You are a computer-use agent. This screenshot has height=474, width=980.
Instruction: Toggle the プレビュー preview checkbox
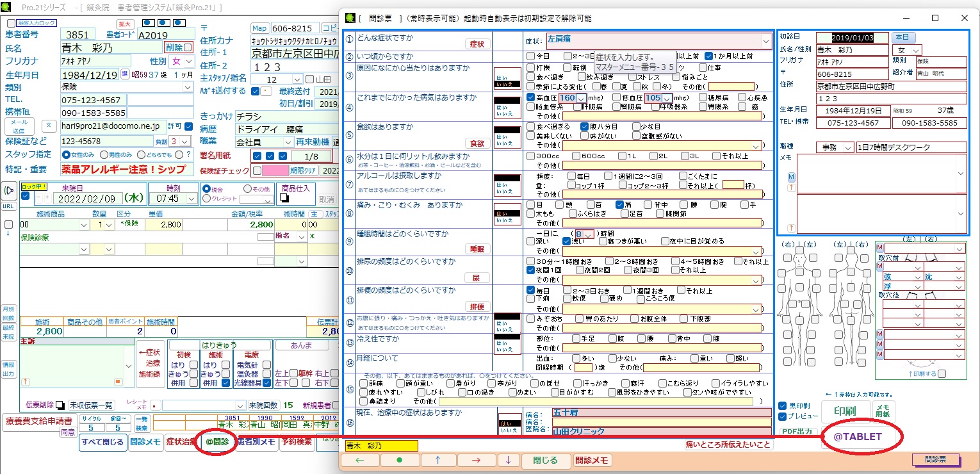click(783, 416)
